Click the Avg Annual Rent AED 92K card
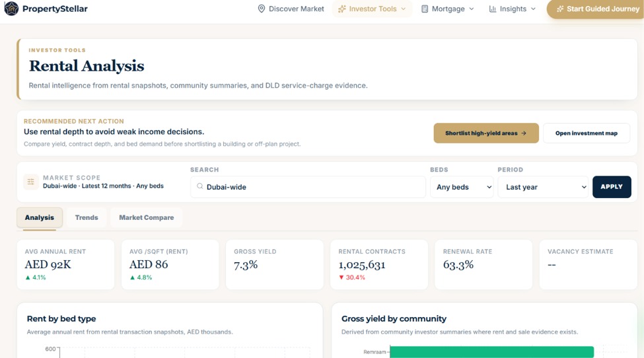The height and width of the screenshot is (358, 644). [65, 265]
